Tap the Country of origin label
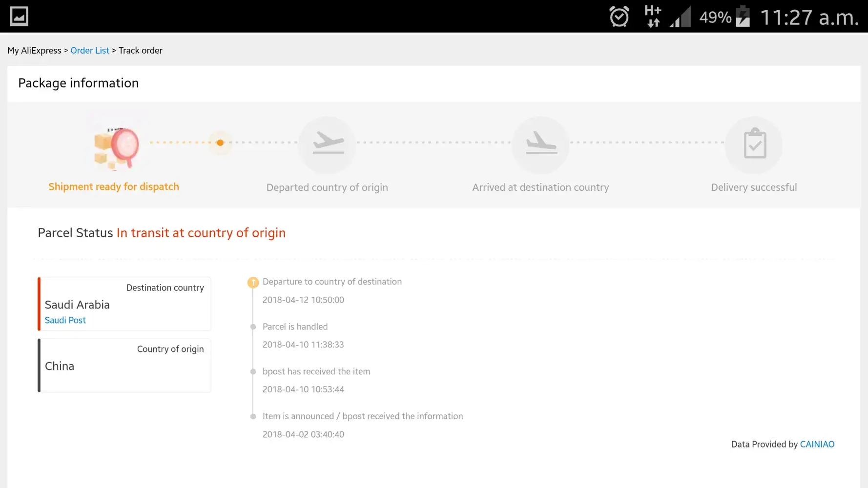868x488 pixels. click(x=170, y=349)
